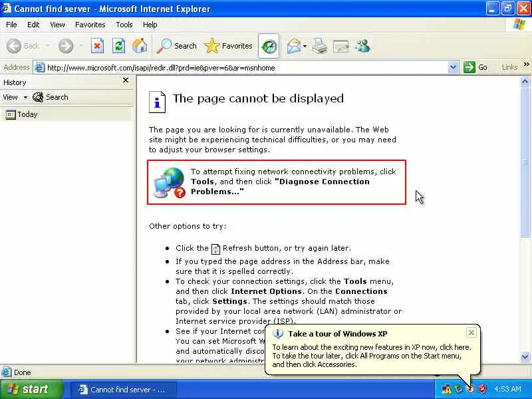Image resolution: width=532 pixels, height=399 pixels.
Task: Expand the Mail button dropdown arrow
Action: [x=305, y=46]
